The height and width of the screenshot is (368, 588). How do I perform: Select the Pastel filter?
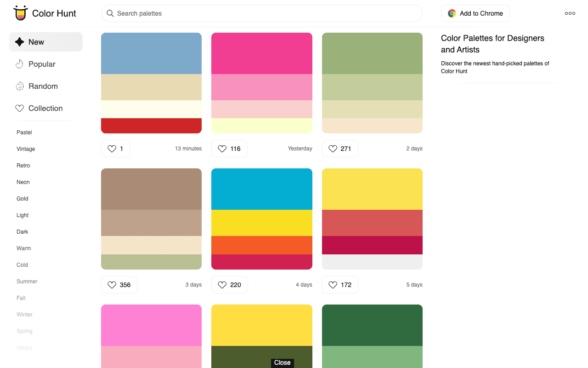[24, 132]
